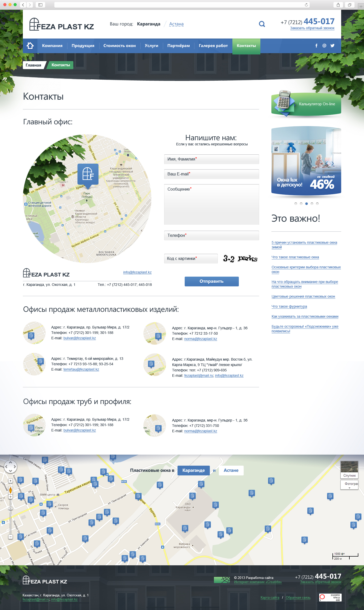Click the Караганде map button
Viewport: 364px width, 610px height.
coord(194,471)
